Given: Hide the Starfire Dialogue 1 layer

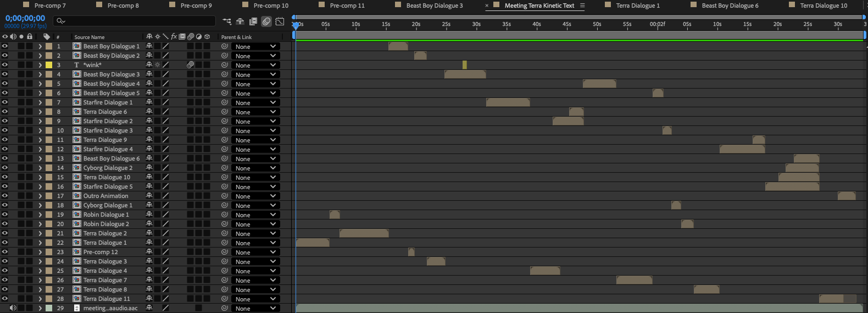Looking at the screenshot, I should click(x=5, y=102).
